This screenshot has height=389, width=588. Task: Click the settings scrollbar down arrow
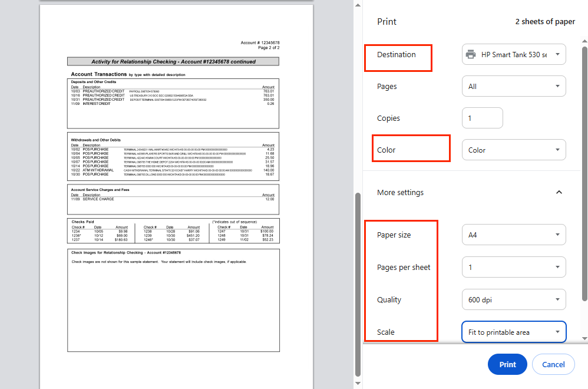(x=584, y=338)
